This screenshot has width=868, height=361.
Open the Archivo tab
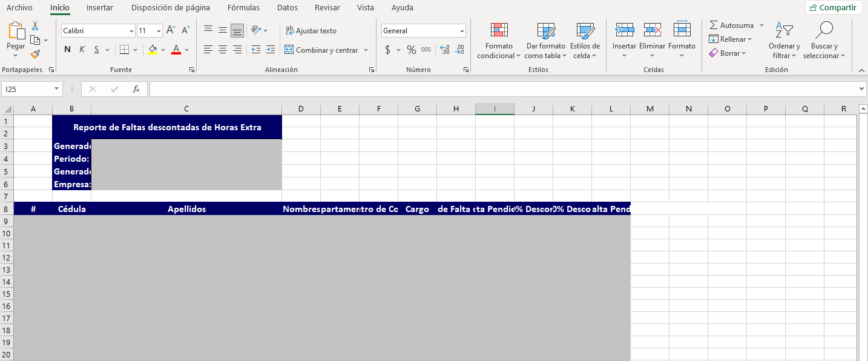[19, 8]
